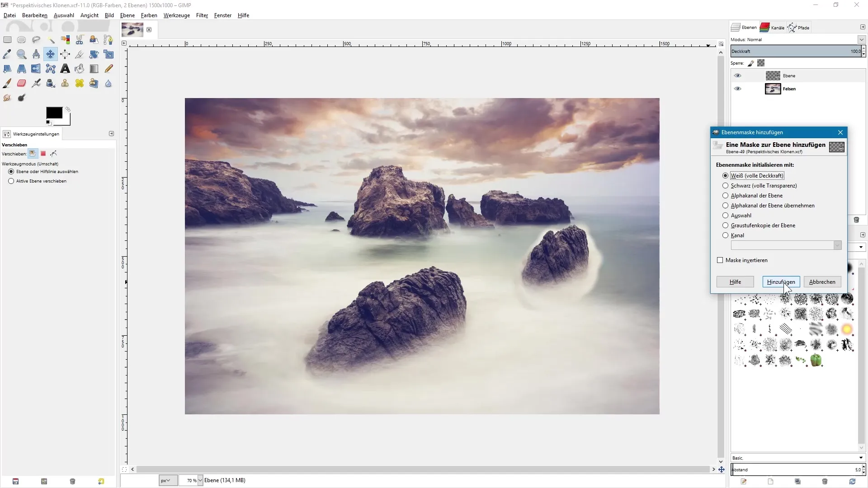Select the Zoom magnifier tool

coord(22,54)
